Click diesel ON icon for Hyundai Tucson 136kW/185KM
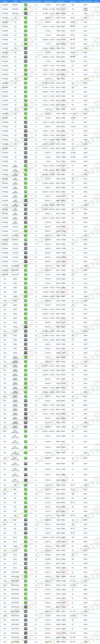The image size is (100, 644). click(x=26, y=262)
